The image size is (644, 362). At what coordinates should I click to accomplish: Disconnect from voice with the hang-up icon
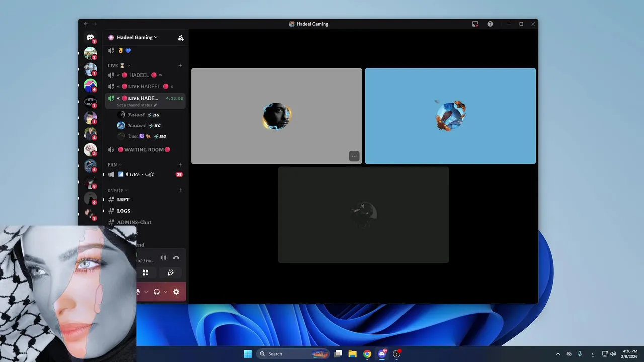pyautogui.click(x=176, y=258)
